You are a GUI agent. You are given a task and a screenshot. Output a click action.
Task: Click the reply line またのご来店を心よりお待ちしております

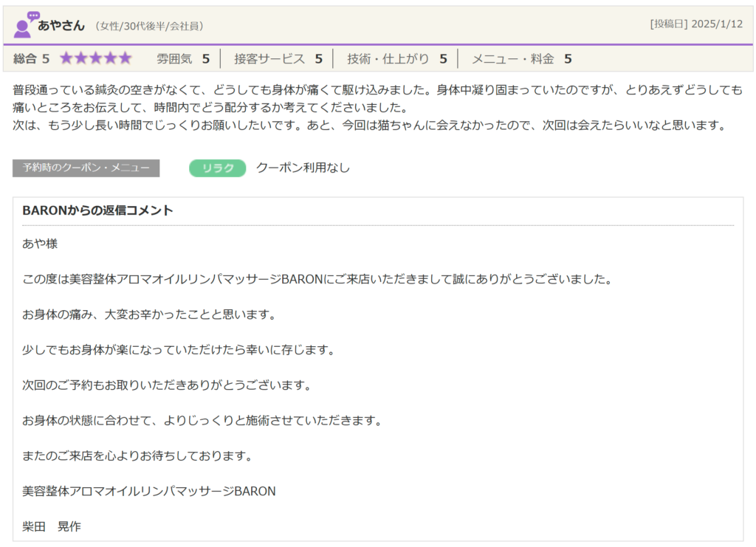coord(137,456)
